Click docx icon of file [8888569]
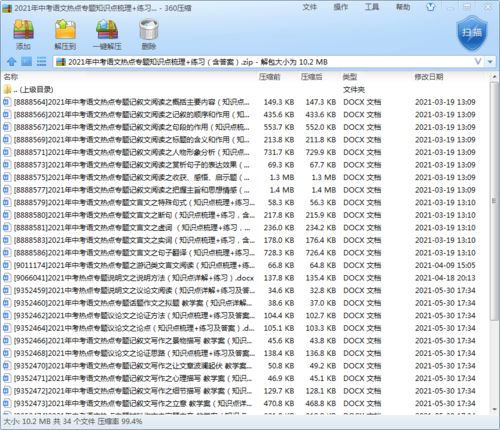The image size is (500, 430). pos(6,140)
